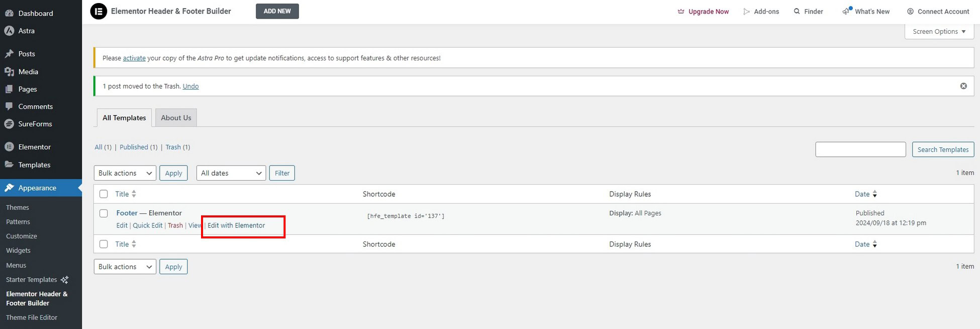Click the Filter button
This screenshot has height=329, width=980.
[282, 173]
